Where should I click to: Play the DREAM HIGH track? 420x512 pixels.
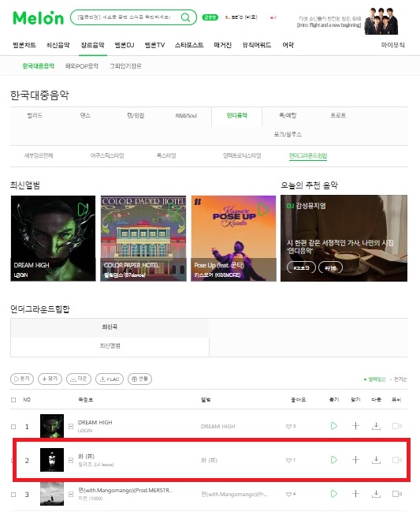click(334, 426)
